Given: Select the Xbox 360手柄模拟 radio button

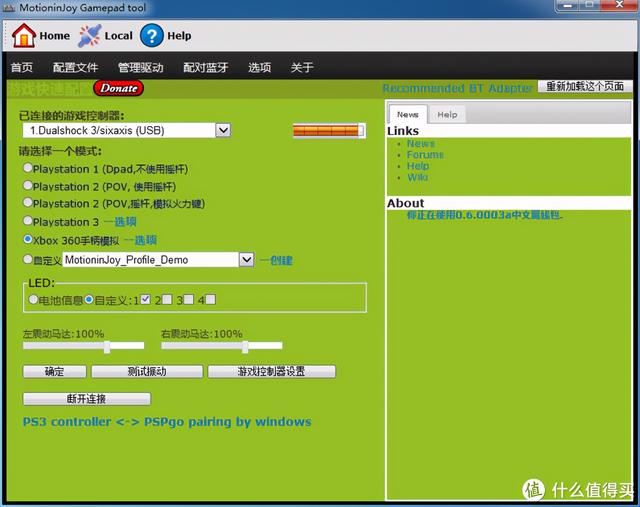Looking at the screenshot, I should coord(27,239).
